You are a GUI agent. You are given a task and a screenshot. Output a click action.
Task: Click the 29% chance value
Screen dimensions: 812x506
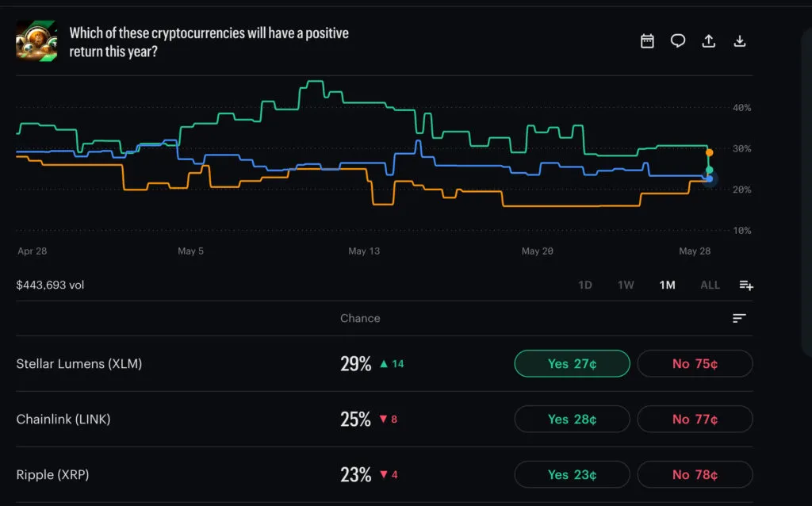pos(356,363)
